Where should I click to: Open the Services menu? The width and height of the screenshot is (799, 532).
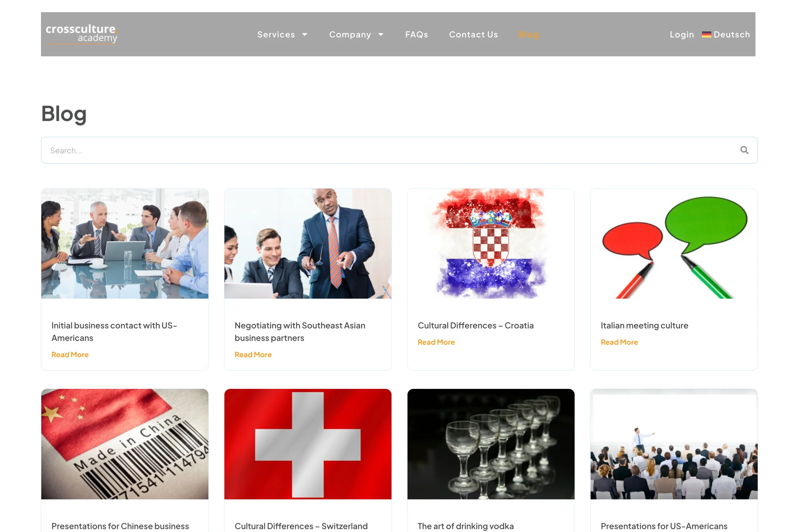[276, 35]
